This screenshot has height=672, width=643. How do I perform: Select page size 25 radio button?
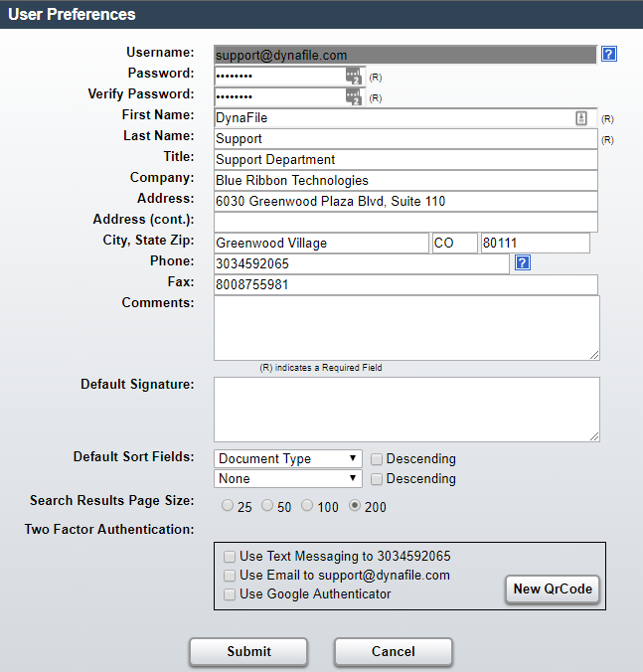227,506
